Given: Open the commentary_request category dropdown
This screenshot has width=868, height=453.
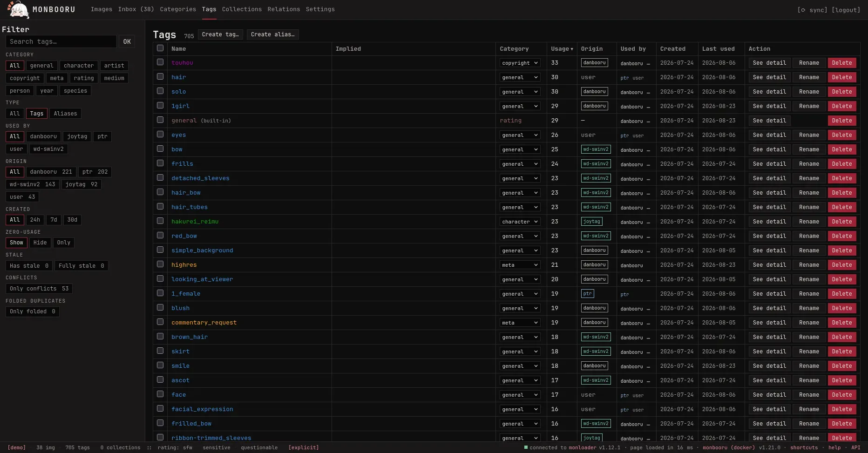Looking at the screenshot, I should 520,323.
